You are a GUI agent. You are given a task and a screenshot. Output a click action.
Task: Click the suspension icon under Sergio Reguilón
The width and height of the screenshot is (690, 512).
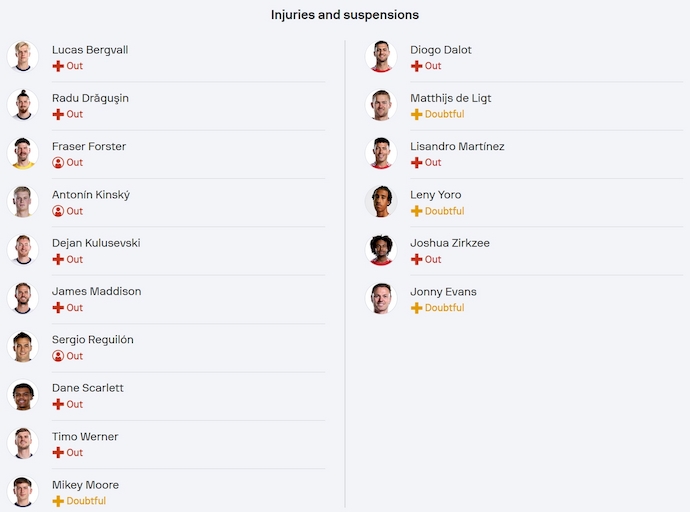coord(58,356)
